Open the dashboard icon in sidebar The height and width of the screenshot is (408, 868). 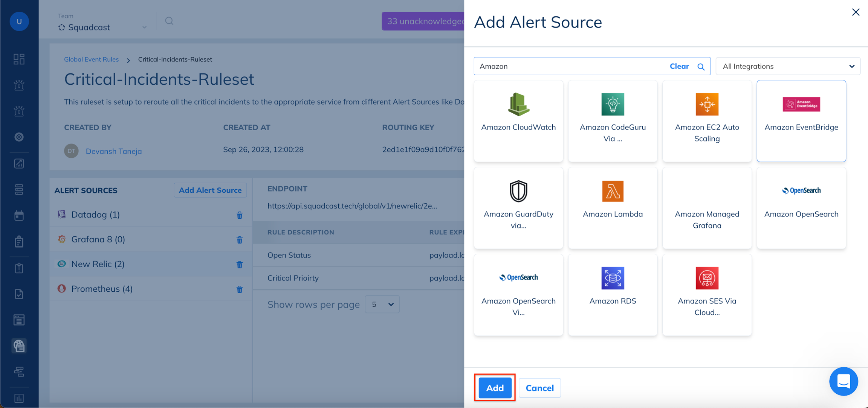(19, 59)
